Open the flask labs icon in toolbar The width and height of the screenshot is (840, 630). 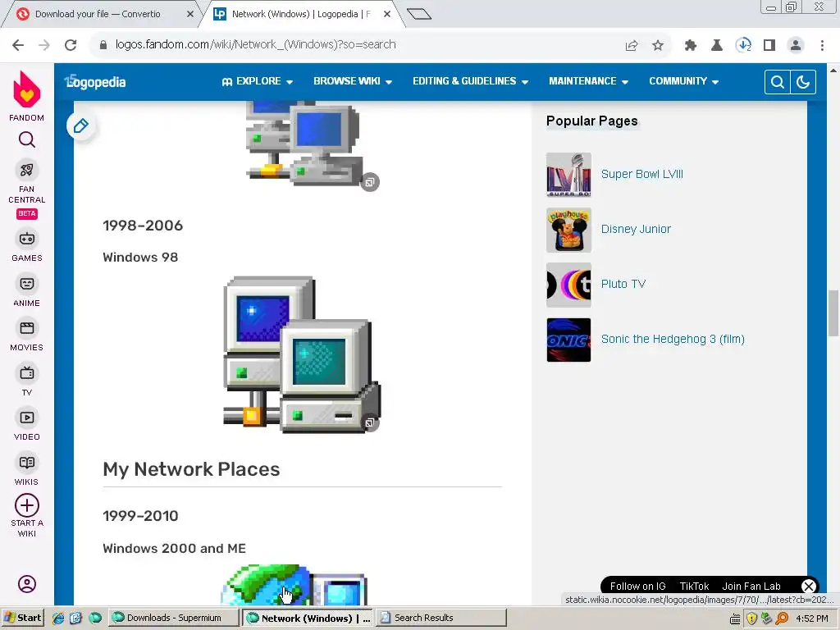coord(717,46)
